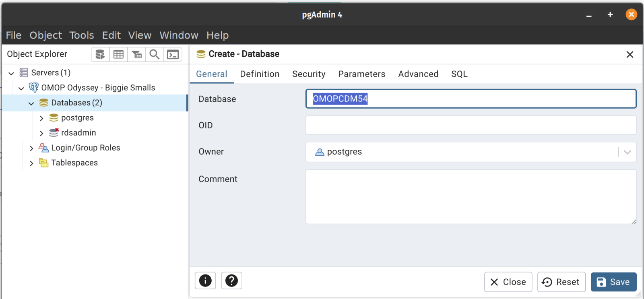Click the View Data table icon
This screenshot has height=299, width=644.
pos(118,54)
